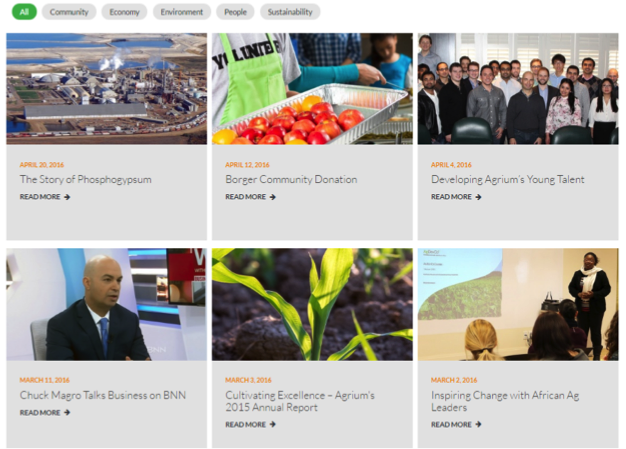Image resolution: width=626 pixels, height=449 pixels.
Task: Filter articles by People
Action: pos(235,12)
